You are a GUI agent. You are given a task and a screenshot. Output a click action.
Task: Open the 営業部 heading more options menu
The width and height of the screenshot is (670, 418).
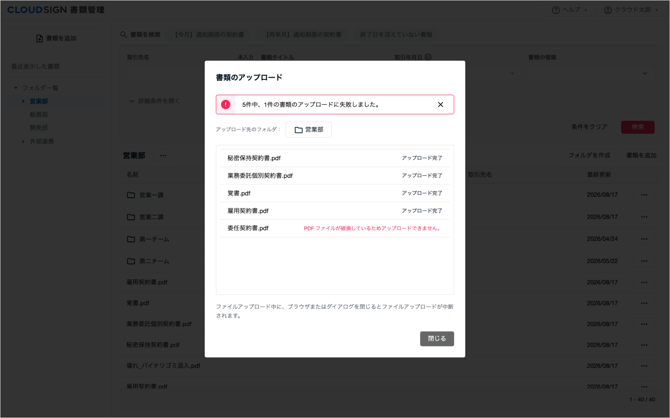[163, 156]
